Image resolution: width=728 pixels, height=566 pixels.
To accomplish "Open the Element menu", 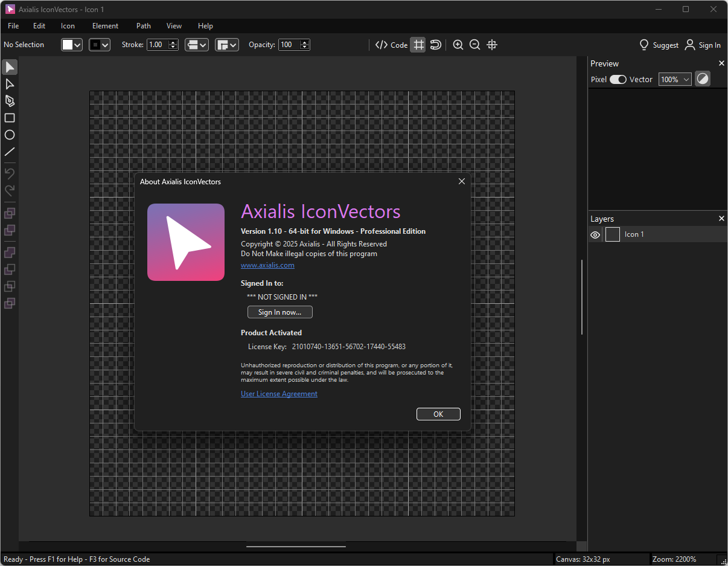I will point(105,26).
